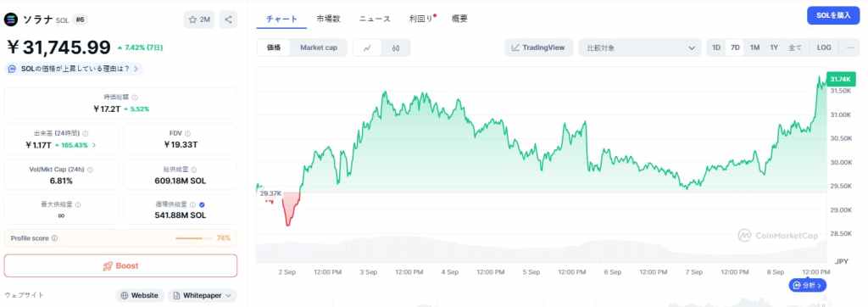Set chart range to 1D
Viewport: 868px width, 307px height.
tap(715, 47)
